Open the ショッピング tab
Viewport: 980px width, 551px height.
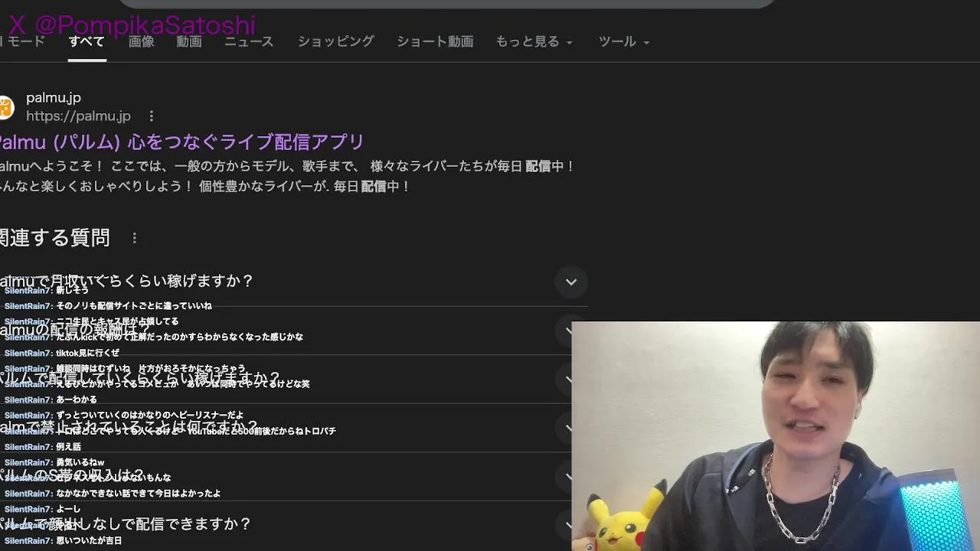[335, 41]
